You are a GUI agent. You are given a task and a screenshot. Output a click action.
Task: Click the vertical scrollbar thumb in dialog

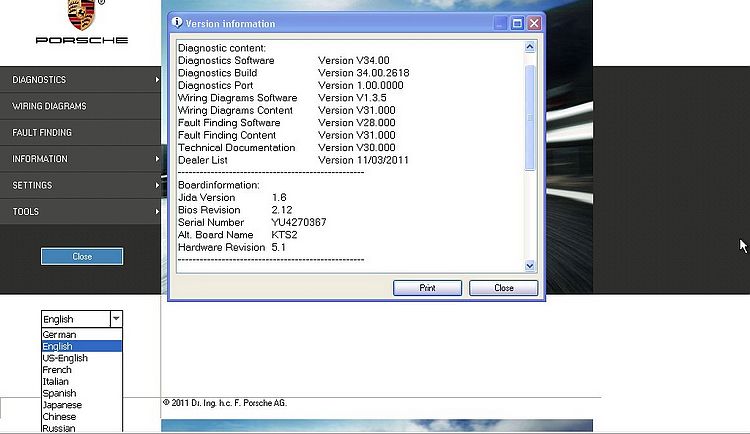point(529,118)
